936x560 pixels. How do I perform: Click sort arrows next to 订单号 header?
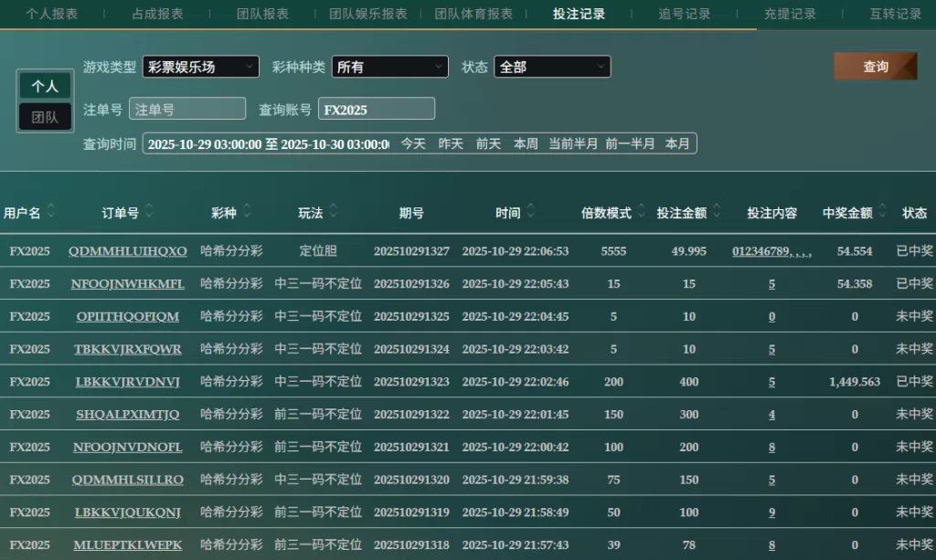[x=149, y=212]
